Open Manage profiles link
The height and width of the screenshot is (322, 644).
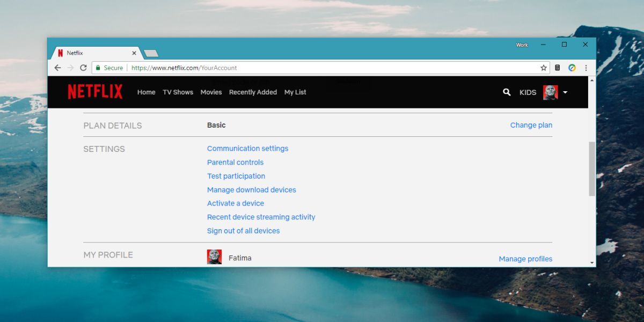point(525,259)
